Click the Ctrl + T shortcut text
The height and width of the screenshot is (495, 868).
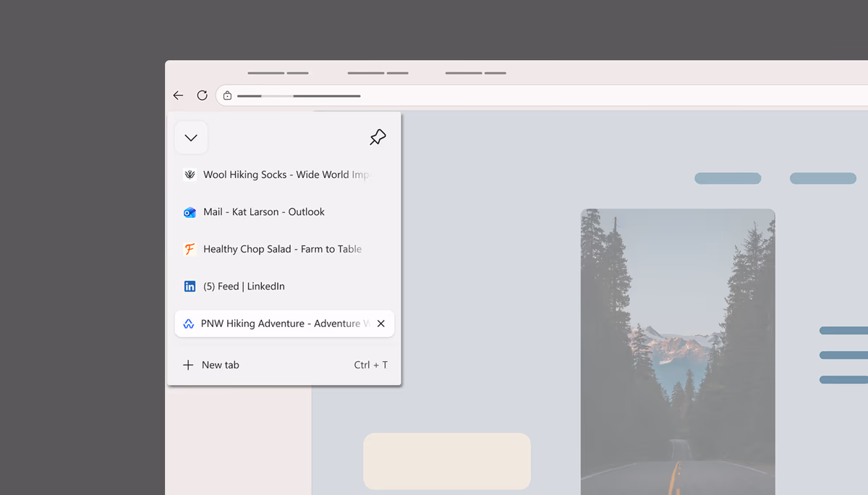(371, 365)
